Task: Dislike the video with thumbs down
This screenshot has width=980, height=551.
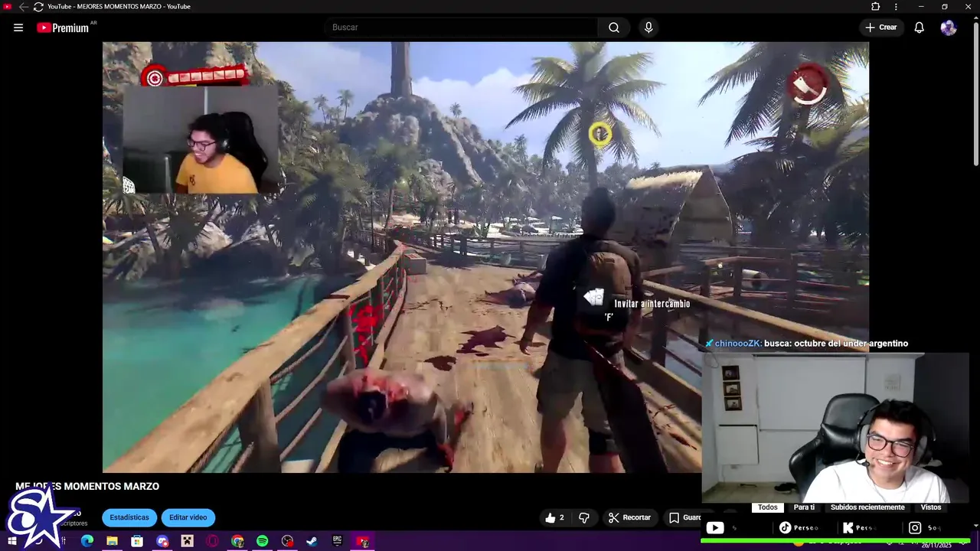Action: (584, 518)
